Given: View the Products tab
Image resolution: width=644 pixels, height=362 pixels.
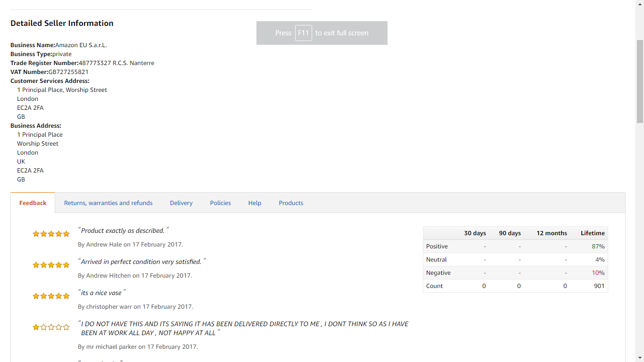Looking at the screenshot, I should [x=291, y=203].
